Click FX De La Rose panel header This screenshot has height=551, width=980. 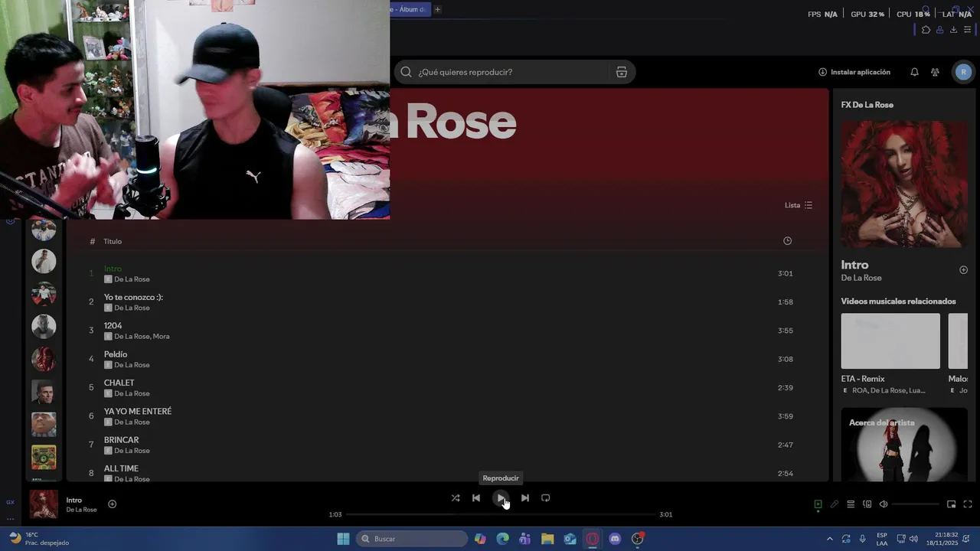867,105
